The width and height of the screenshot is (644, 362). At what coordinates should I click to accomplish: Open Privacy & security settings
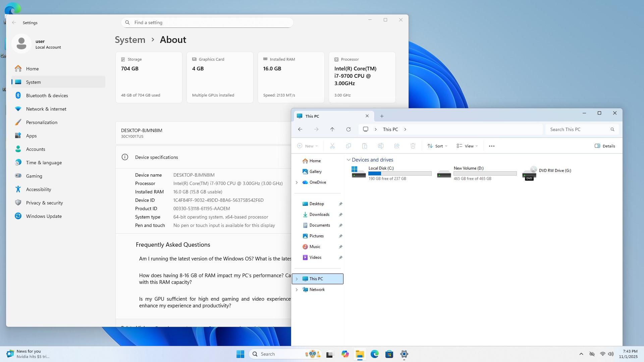[58, 203]
